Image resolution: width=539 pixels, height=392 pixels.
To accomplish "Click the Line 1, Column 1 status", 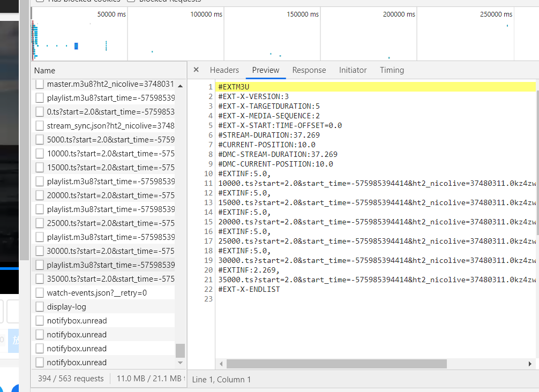I will click(221, 380).
